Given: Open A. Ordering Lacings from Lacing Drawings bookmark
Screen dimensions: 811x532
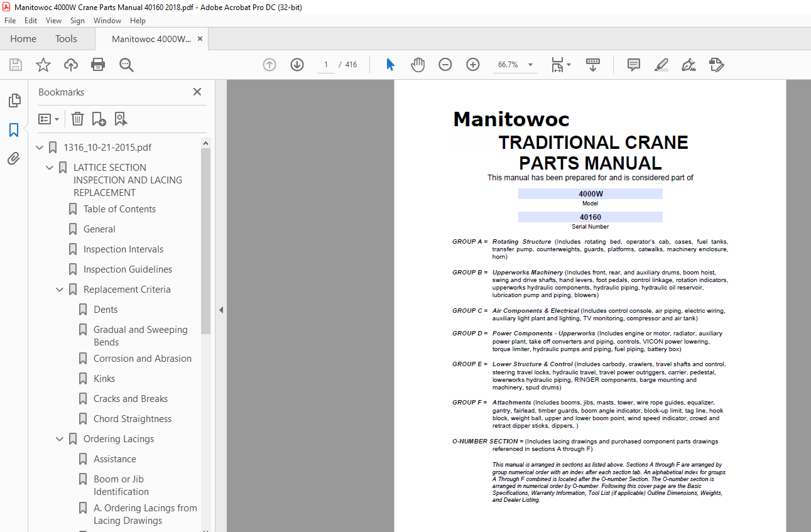Looking at the screenshot, I should click(x=145, y=514).
